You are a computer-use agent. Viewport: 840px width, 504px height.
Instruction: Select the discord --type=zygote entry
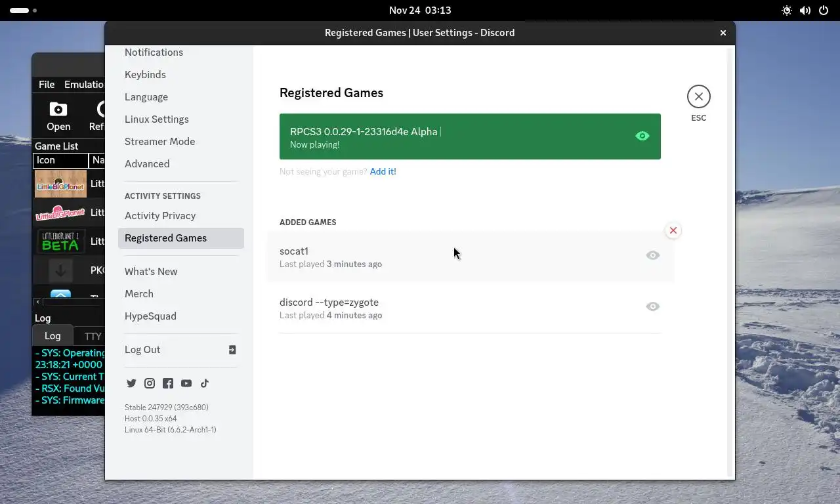point(470,308)
